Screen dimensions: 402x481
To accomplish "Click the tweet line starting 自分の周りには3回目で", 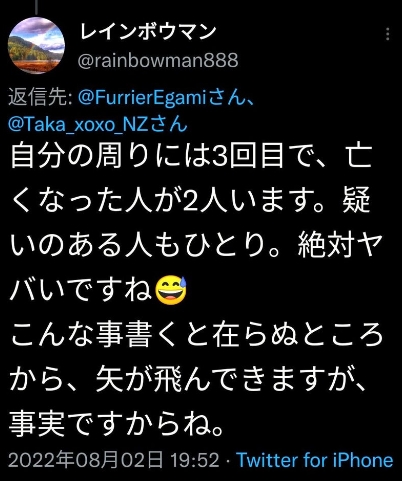I will point(191,156).
